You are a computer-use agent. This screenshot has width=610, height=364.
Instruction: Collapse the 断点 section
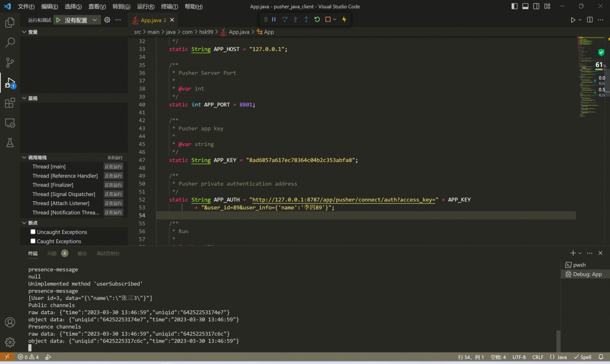24,223
